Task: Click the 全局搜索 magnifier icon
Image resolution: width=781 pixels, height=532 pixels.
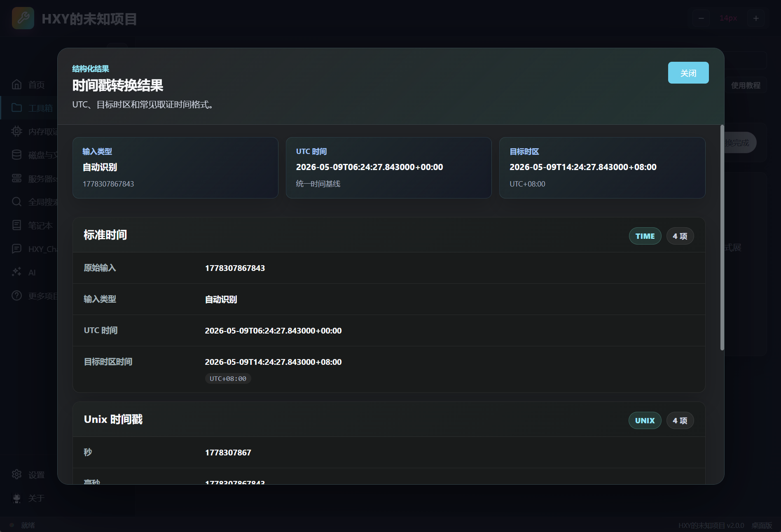Action: 17,202
